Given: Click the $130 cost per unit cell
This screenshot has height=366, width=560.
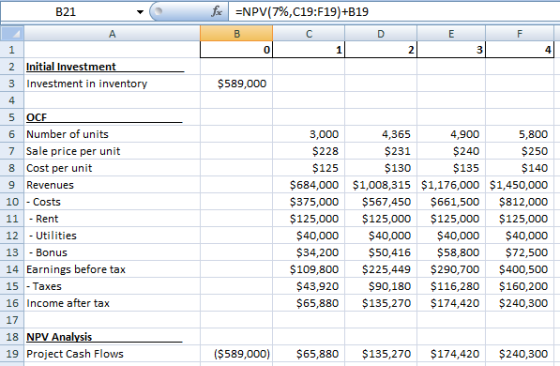Looking at the screenshot, I should tap(381, 168).
